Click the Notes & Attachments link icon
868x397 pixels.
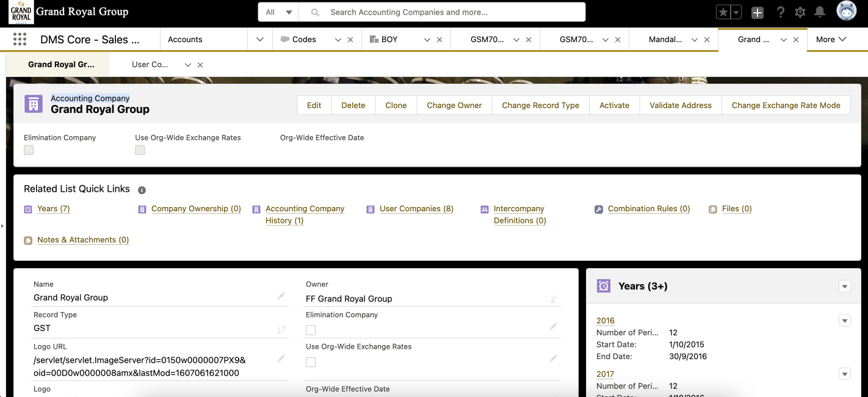tap(28, 241)
